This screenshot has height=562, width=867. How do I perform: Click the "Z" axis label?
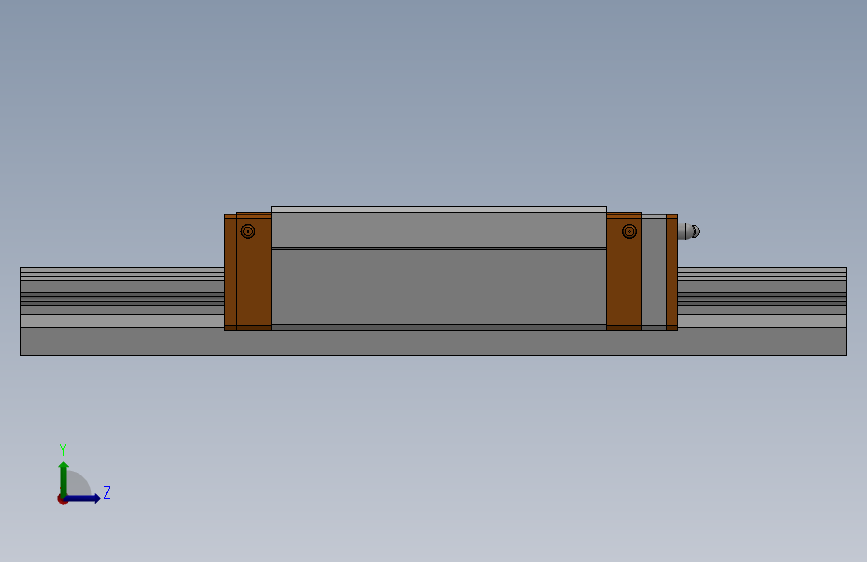(107, 492)
